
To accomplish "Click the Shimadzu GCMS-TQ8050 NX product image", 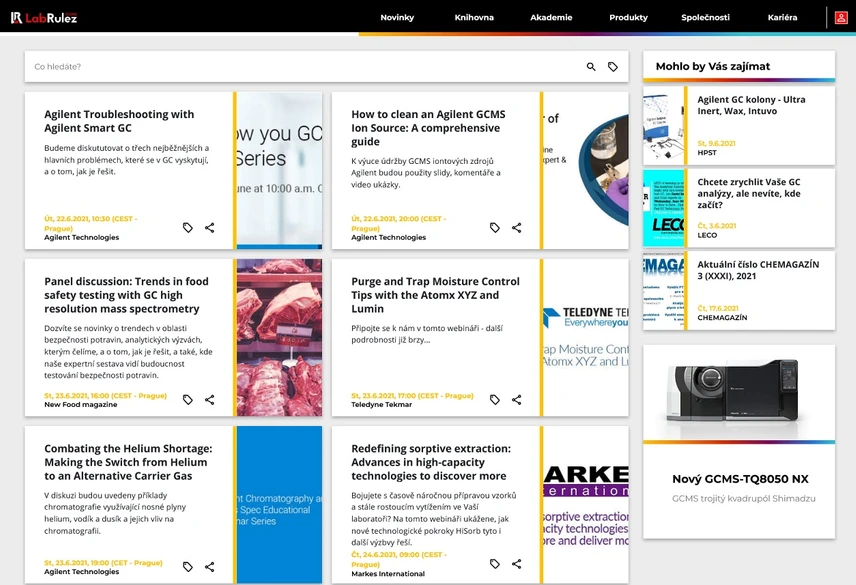I will tap(738, 391).
